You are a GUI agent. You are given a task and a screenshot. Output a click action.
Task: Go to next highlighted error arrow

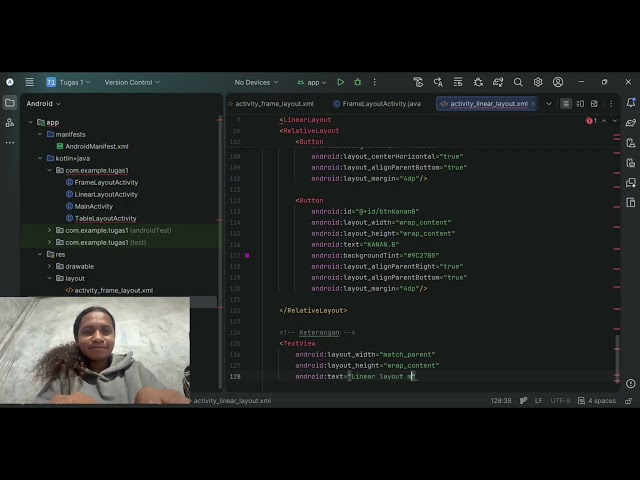tap(615, 120)
